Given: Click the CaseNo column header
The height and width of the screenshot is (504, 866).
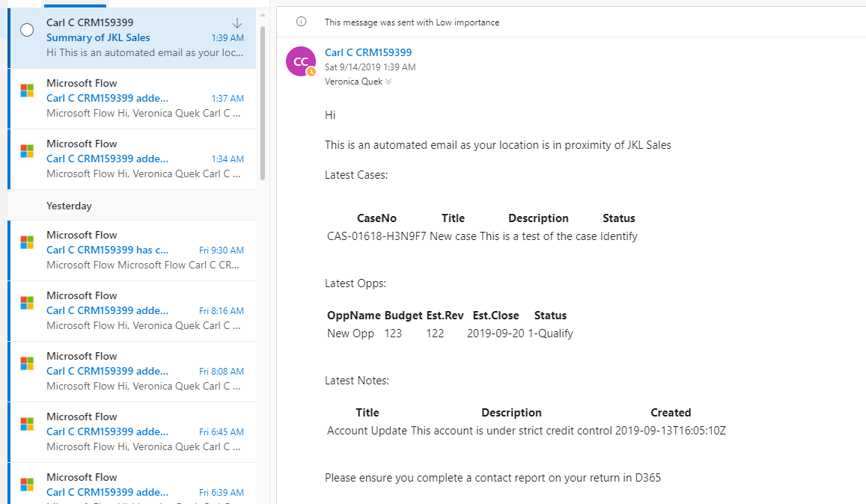Looking at the screenshot, I should [x=376, y=218].
